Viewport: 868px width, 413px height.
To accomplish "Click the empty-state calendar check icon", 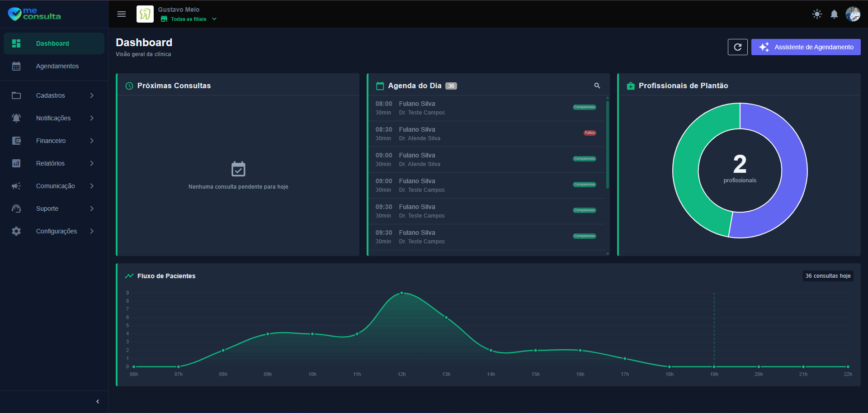I will [238, 169].
